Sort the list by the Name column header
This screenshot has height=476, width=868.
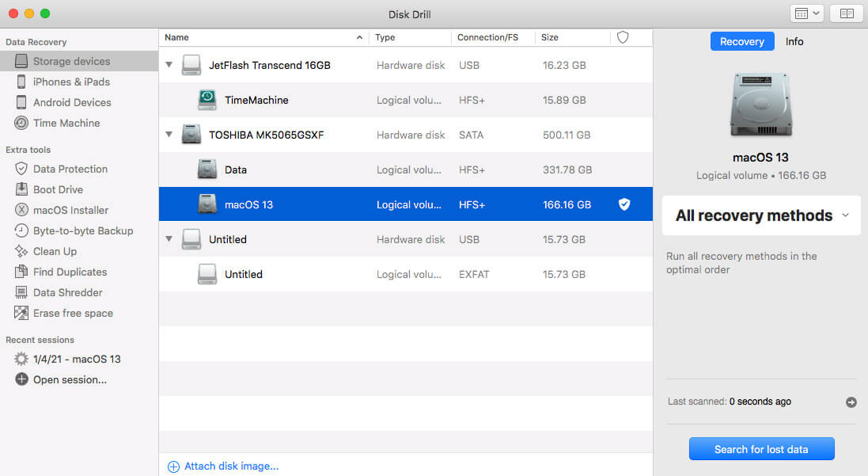click(261, 37)
